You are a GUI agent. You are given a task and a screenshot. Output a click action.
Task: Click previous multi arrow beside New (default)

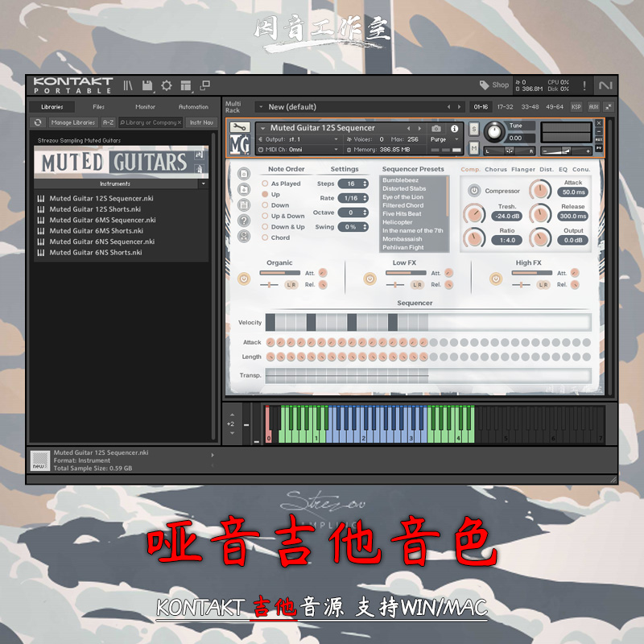click(448, 107)
